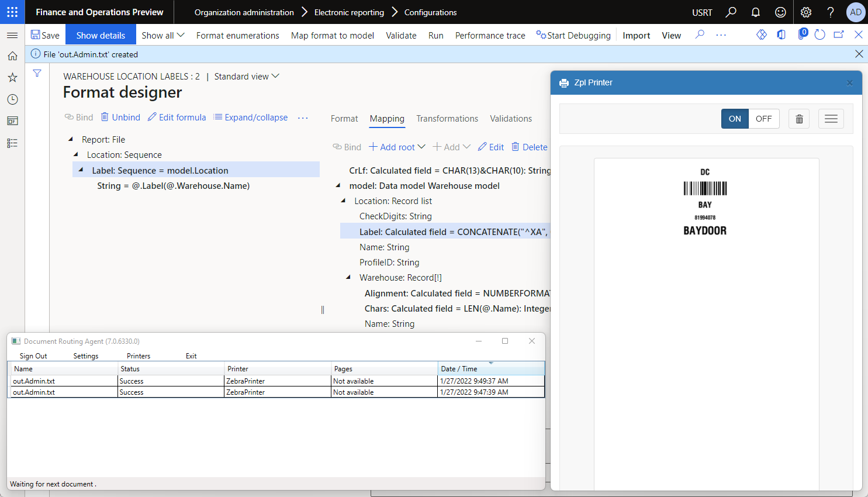868x497 pixels.
Task: Click Unbind in format tree toolbar
Action: click(120, 117)
